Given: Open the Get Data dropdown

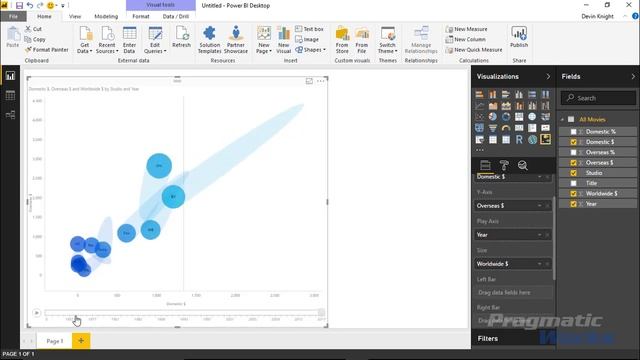Looking at the screenshot, I should tap(84, 40).
